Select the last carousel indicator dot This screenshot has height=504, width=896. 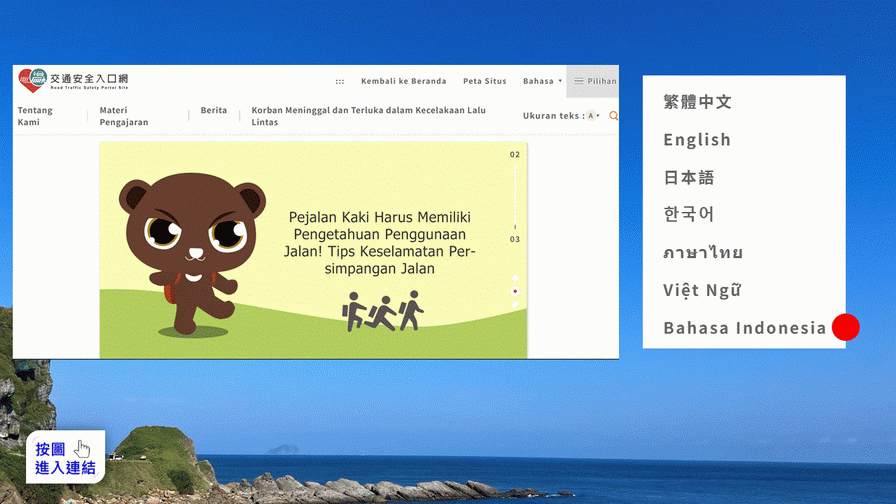point(515,304)
